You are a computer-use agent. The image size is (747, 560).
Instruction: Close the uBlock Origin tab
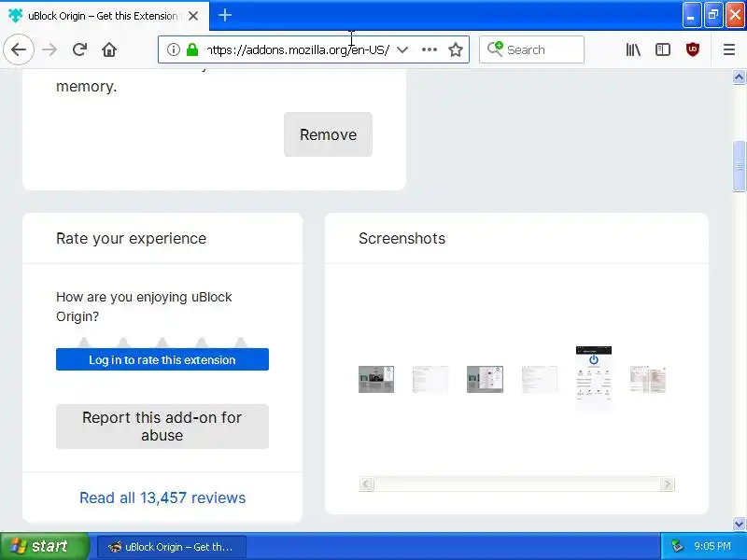click(x=193, y=16)
